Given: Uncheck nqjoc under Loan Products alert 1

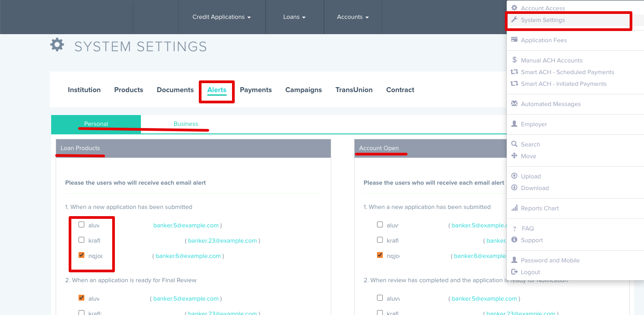Looking at the screenshot, I should 81,255.
